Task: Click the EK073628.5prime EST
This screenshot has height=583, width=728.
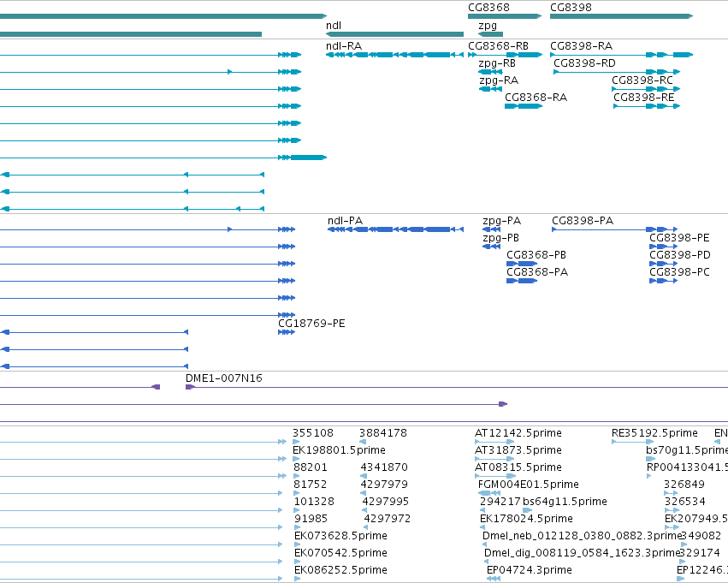Action: coord(297,544)
